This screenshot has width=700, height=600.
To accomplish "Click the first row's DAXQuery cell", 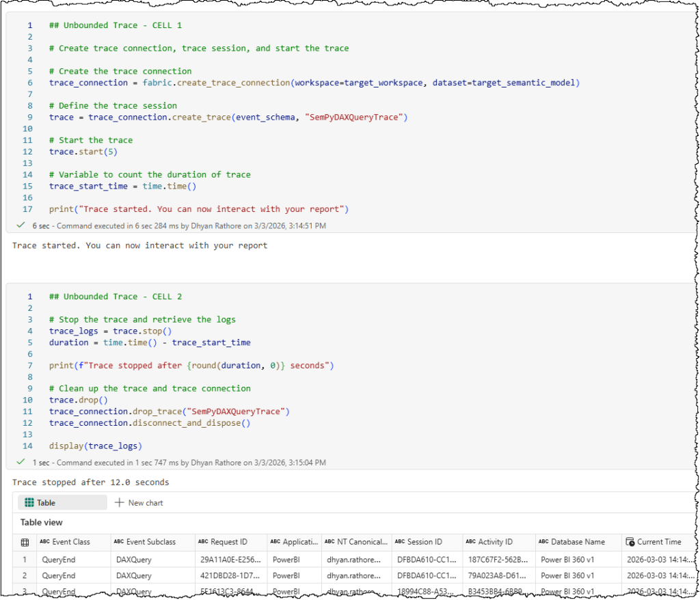I will [x=133, y=560].
